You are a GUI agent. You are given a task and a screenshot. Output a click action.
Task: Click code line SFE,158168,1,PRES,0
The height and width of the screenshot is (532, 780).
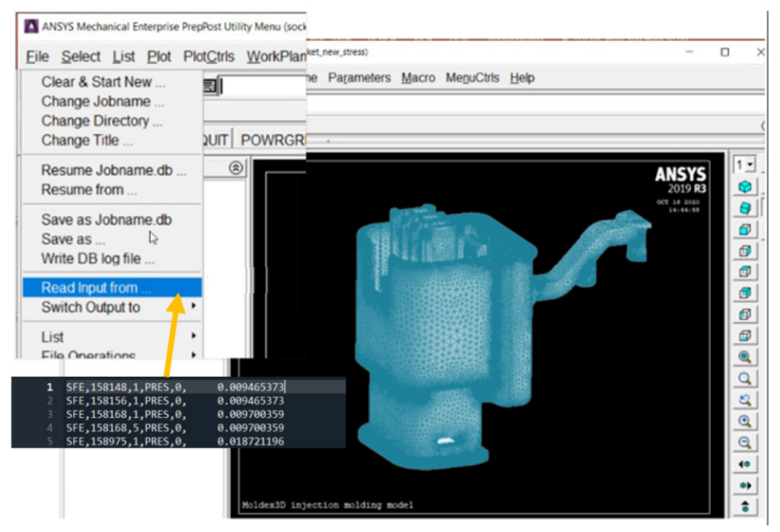[x=176, y=414]
